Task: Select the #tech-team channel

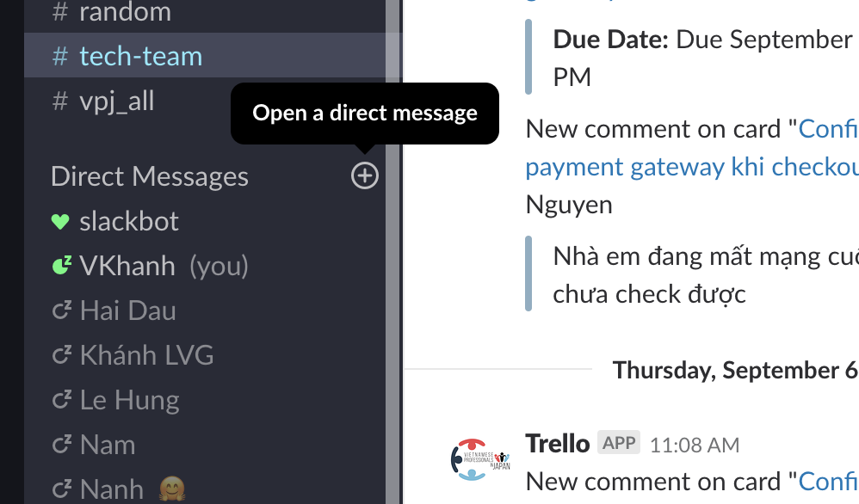Action: tap(140, 57)
